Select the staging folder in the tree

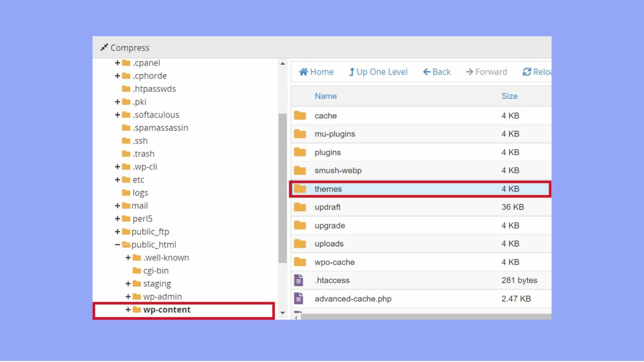point(157,283)
